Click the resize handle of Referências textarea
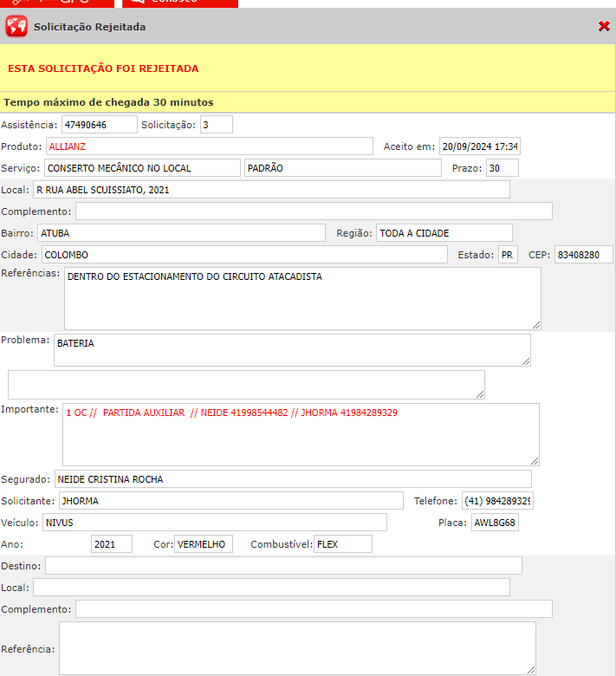The image size is (616, 676). point(535,324)
